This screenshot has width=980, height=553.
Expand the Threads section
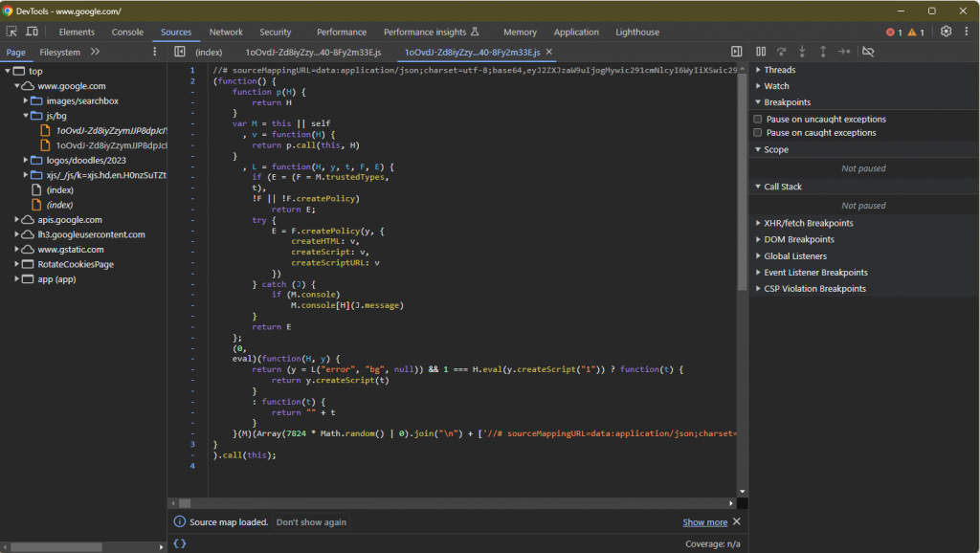[779, 70]
